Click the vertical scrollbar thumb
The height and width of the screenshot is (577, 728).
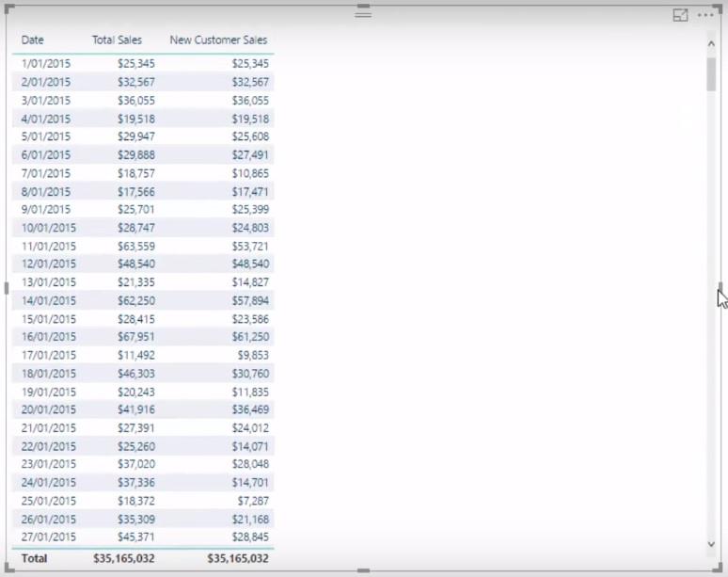(711, 74)
